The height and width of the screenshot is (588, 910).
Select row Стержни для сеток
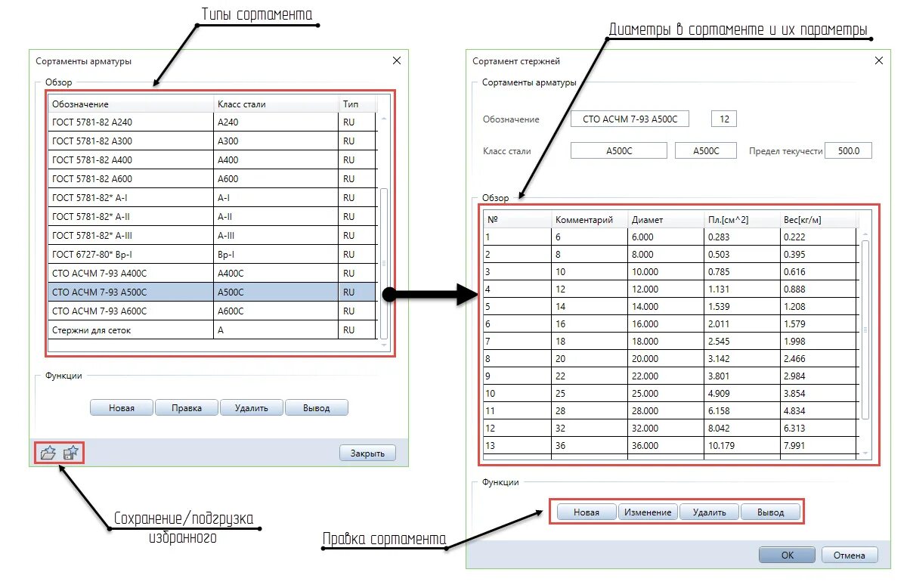(x=212, y=330)
